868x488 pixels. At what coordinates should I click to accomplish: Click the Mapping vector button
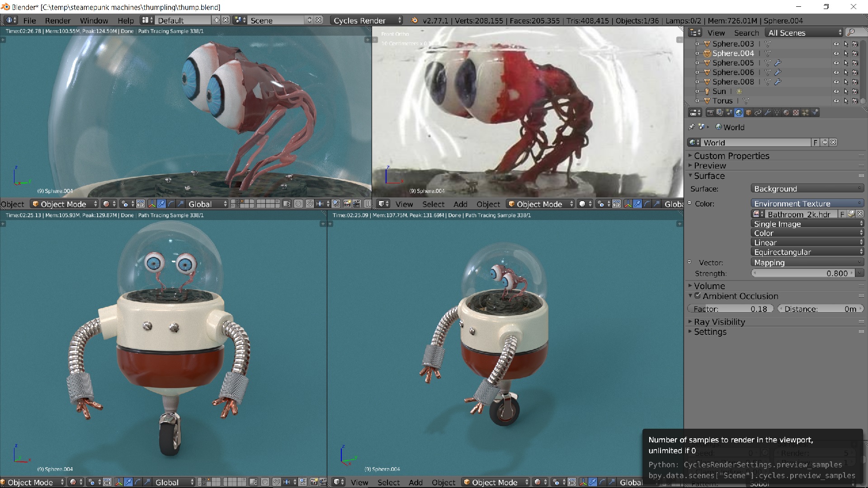coord(807,262)
